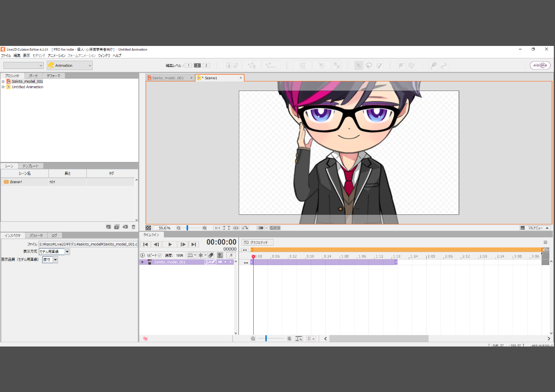Click the canvas zoom in magnifier
Screen dimensions: 555x392
click(x=205, y=228)
